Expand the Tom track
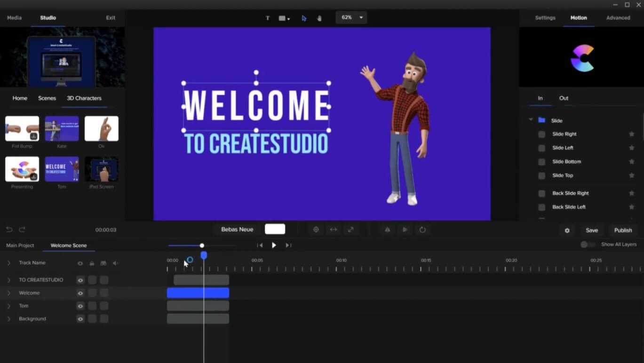 [x=8, y=306]
